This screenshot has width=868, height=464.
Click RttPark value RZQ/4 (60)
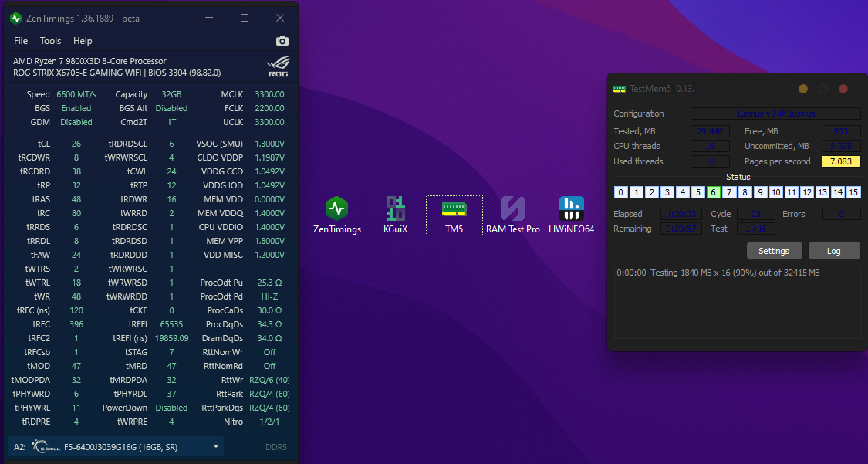point(269,394)
